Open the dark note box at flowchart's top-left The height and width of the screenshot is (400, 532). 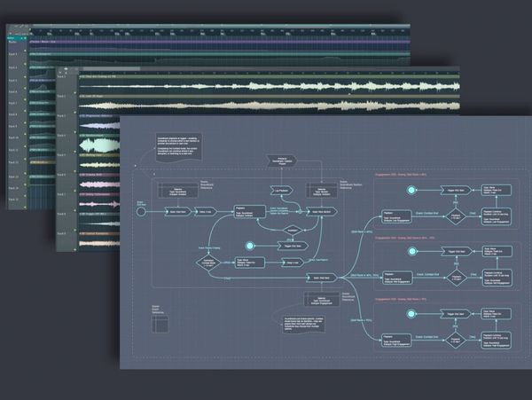pos(179,145)
